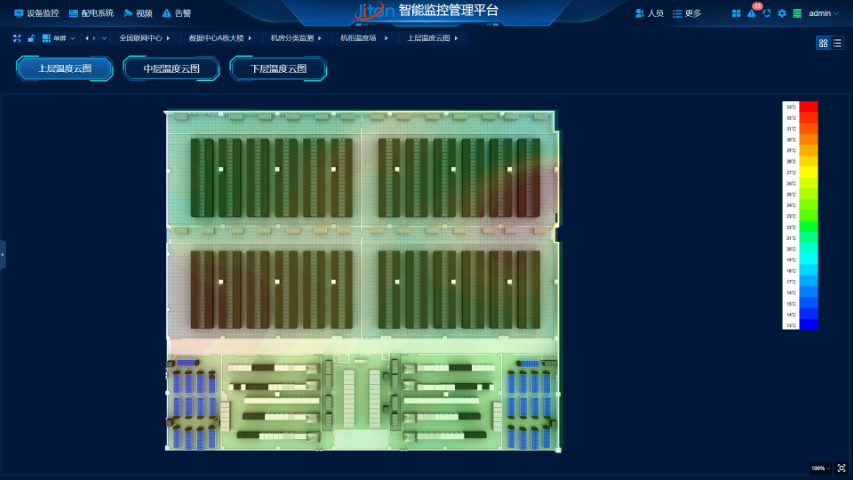
Task: Open the 更多 menu item
Action: [687, 13]
